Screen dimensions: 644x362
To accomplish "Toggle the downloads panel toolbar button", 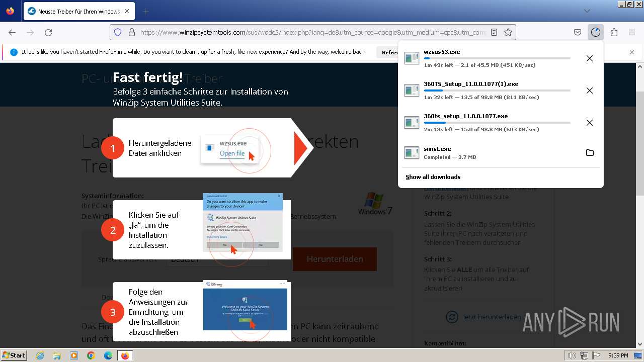I will [x=596, y=32].
